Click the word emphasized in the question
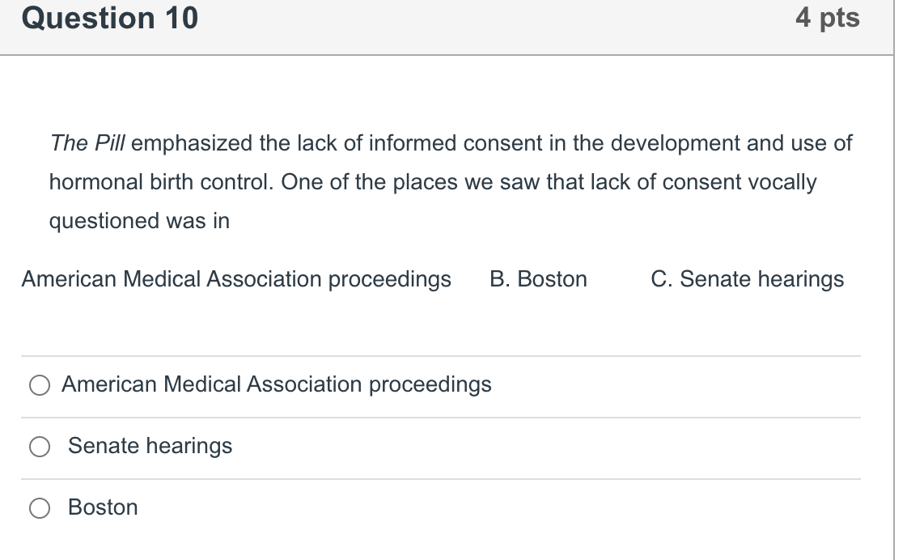This screenshot has width=924, height=560. pos(193,144)
